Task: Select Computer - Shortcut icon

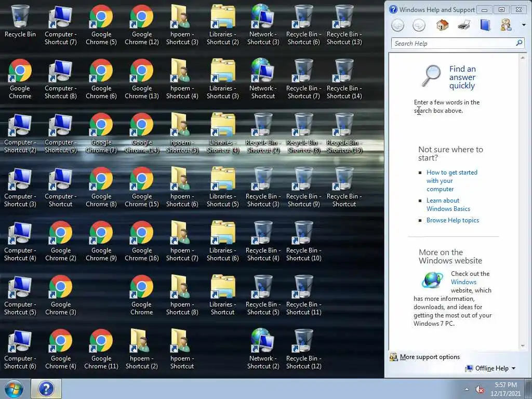Action: (60, 187)
